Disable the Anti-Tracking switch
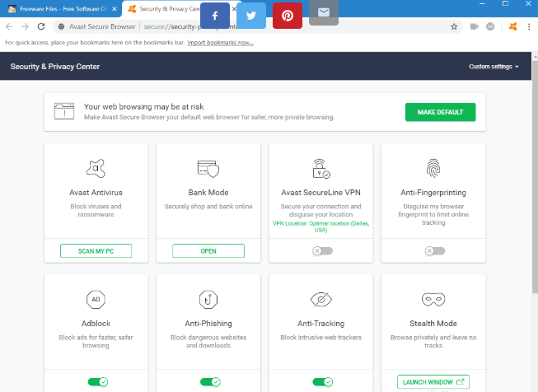The width and height of the screenshot is (538, 392). 322,382
